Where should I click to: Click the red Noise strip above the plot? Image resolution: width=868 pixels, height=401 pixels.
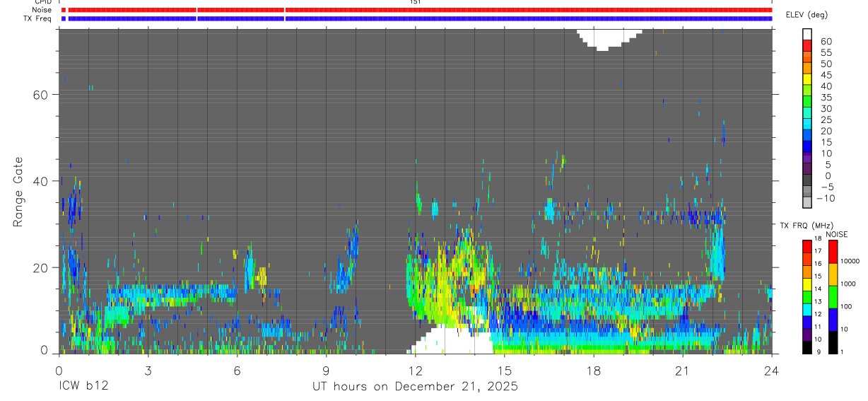417,10
